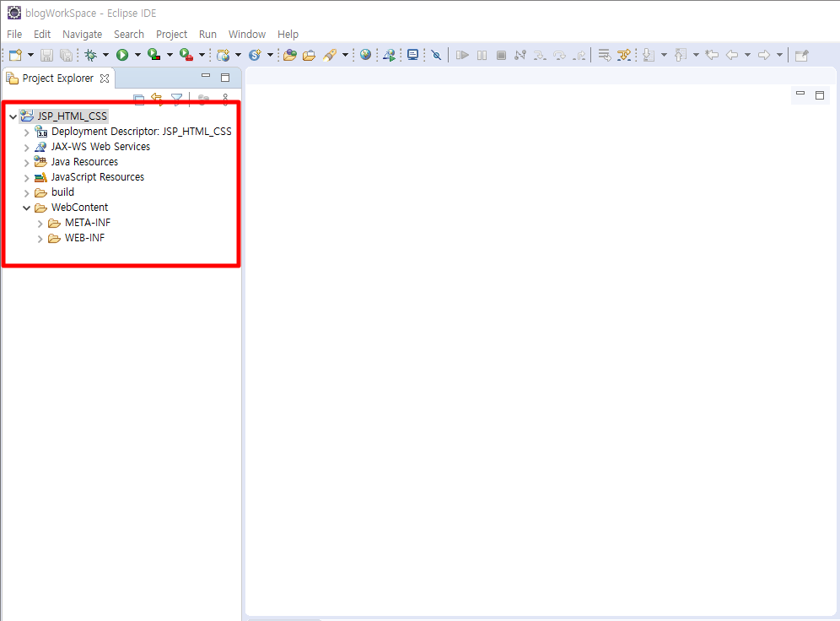Click the Forward navigation arrow
840x621 pixels.
[x=764, y=55]
